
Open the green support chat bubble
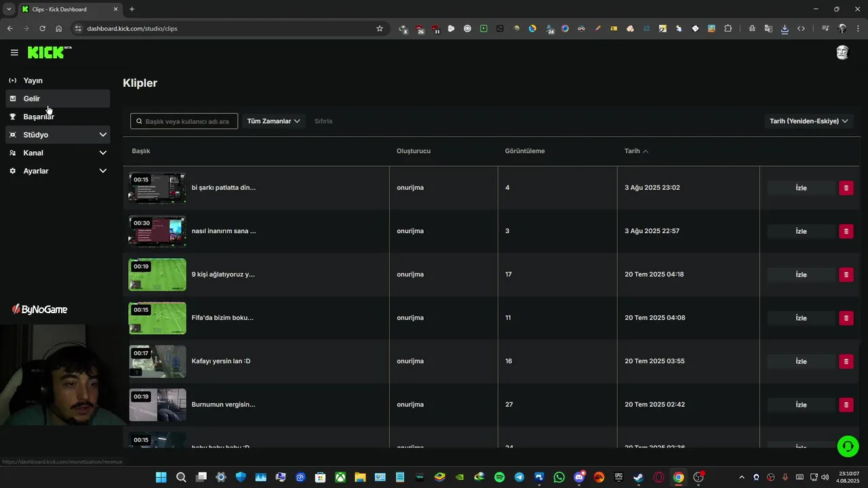tap(848, 446)
